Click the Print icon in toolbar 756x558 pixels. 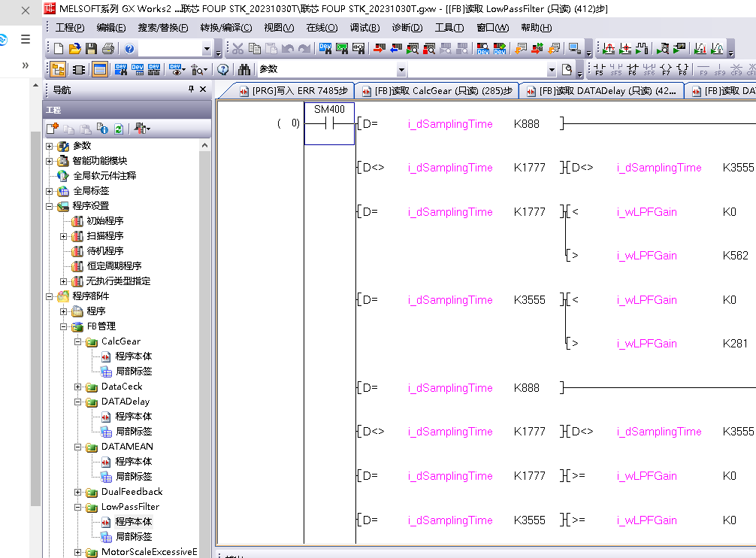(107, 49)
